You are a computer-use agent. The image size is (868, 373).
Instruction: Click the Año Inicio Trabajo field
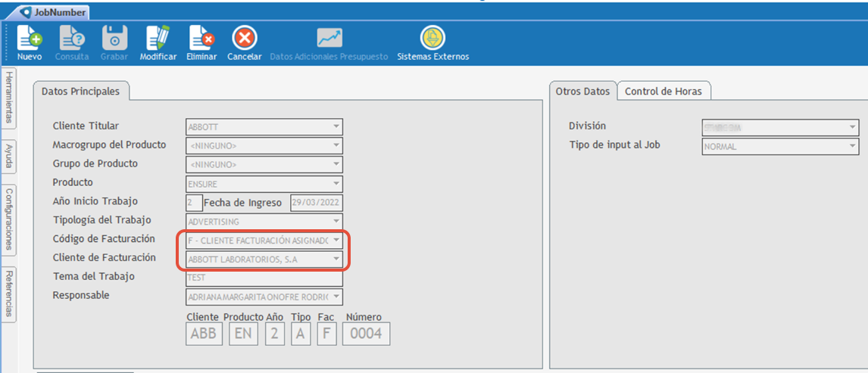194,203
